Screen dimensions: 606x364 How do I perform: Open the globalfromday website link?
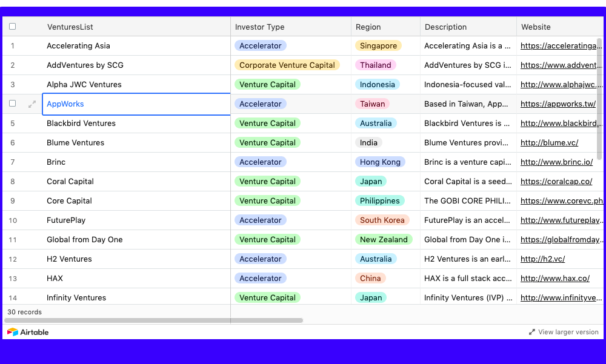tap(561, 239)
